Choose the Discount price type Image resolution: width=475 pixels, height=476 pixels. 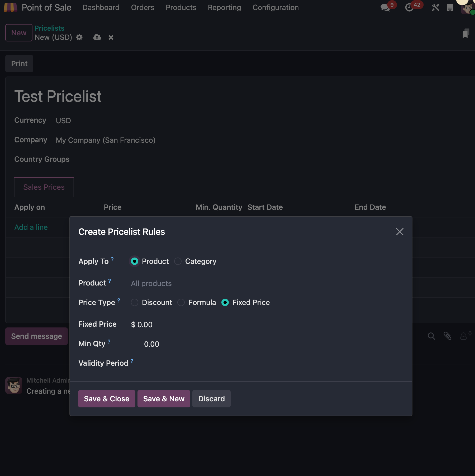pyautogui.click(x=135, y=302)
